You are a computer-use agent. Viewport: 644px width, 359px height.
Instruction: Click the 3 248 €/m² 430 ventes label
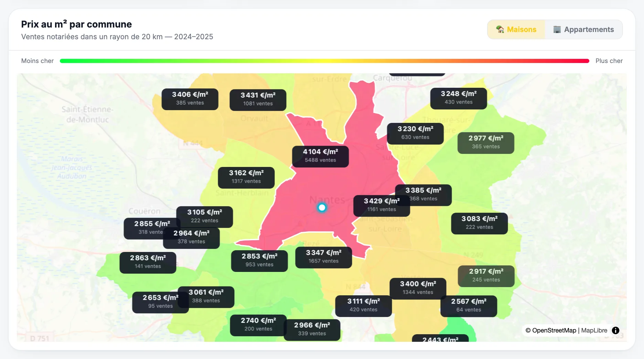pos(459,98)
